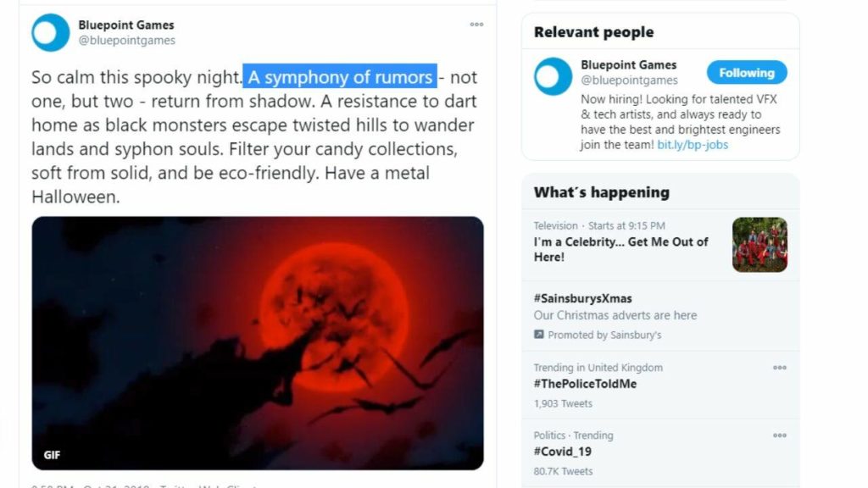The image size is (868, 488).
Task: Open the tweet's more options menu
Action: (476, 25)
